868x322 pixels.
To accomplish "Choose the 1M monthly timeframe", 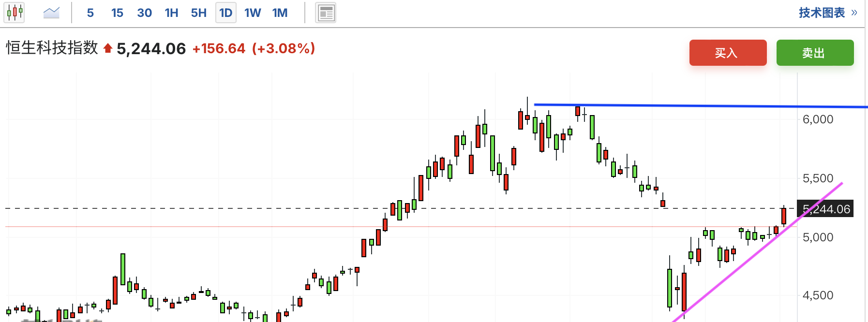I will 280,13.
